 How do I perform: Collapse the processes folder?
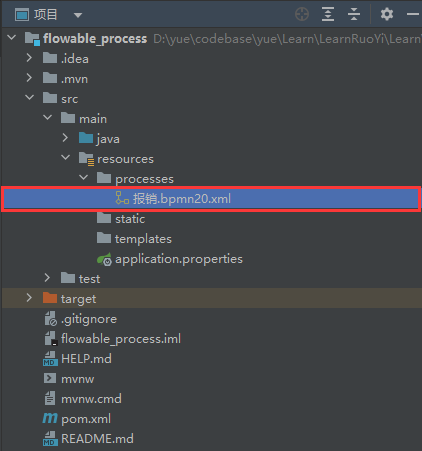pos(83,177)
